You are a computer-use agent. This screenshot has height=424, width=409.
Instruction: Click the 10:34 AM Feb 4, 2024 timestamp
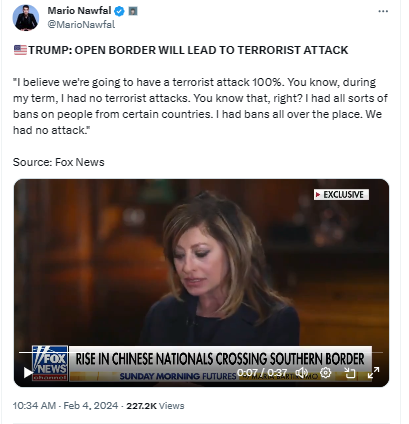(65, 406)
